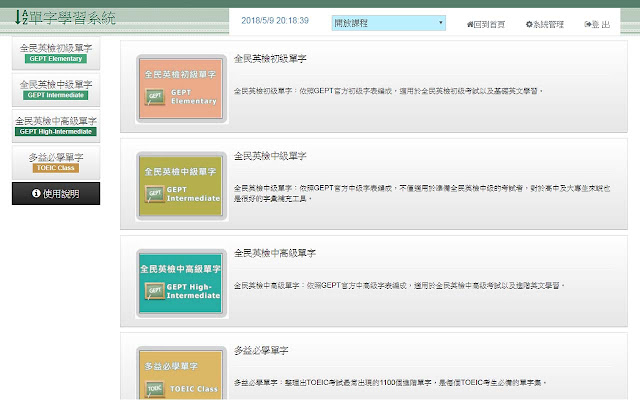Image resolution: width=640 pixels, height=400 pixels.
Task: Open 系統管理 system management
Action: 544,24
